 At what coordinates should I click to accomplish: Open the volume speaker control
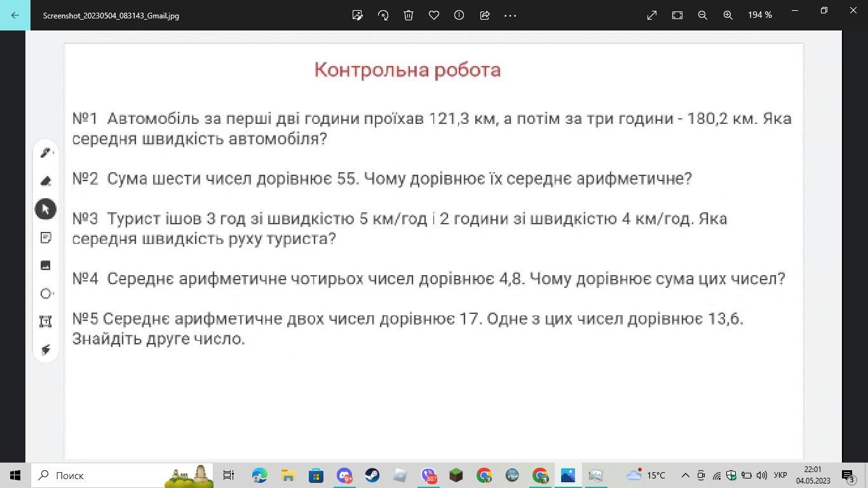tap(762, 475)
